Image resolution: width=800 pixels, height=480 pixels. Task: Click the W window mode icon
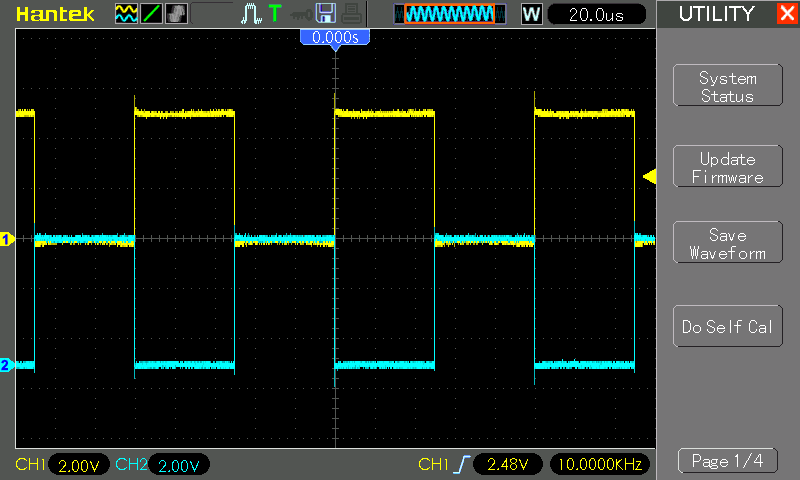click(531, 14)
